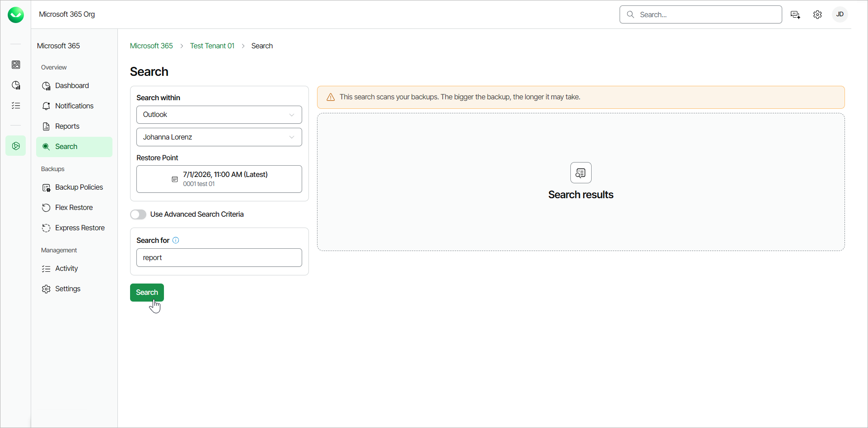Open Express Restore in sidebar

[x=74, y=228]
